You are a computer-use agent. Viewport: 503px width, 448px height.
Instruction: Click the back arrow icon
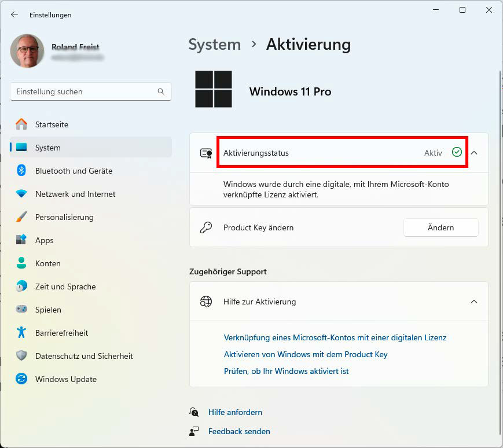click(x=14, y=15)
